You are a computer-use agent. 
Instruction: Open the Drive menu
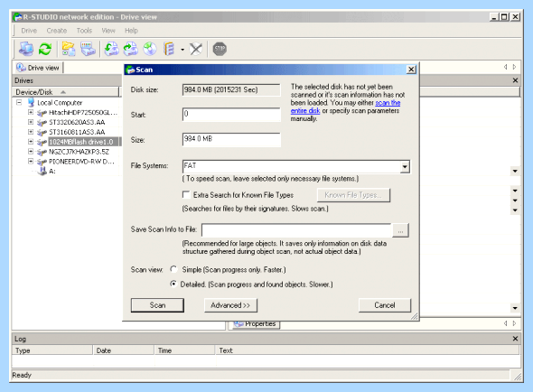pyautogui.click(x=29, y=31)
